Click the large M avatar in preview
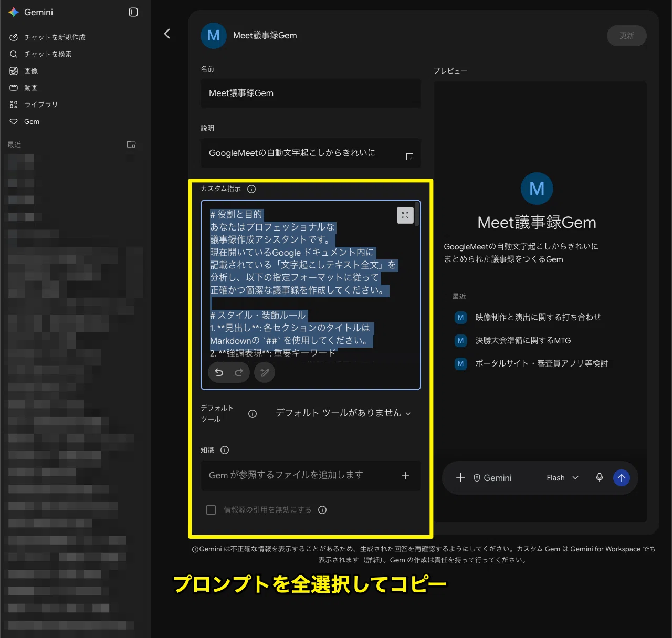 click(x=537, y=189)
